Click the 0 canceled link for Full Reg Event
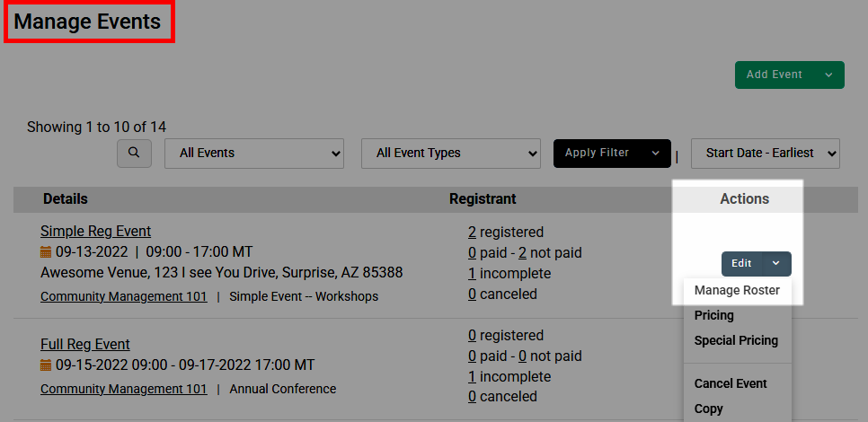 click(x=472, y=397)
